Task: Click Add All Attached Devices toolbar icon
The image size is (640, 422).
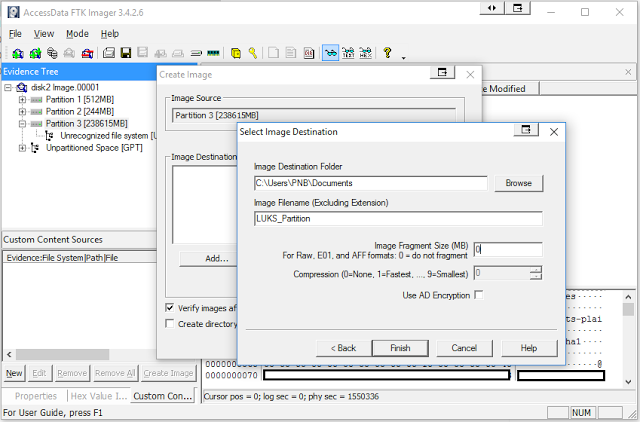Action: click(x=35, y=53)
